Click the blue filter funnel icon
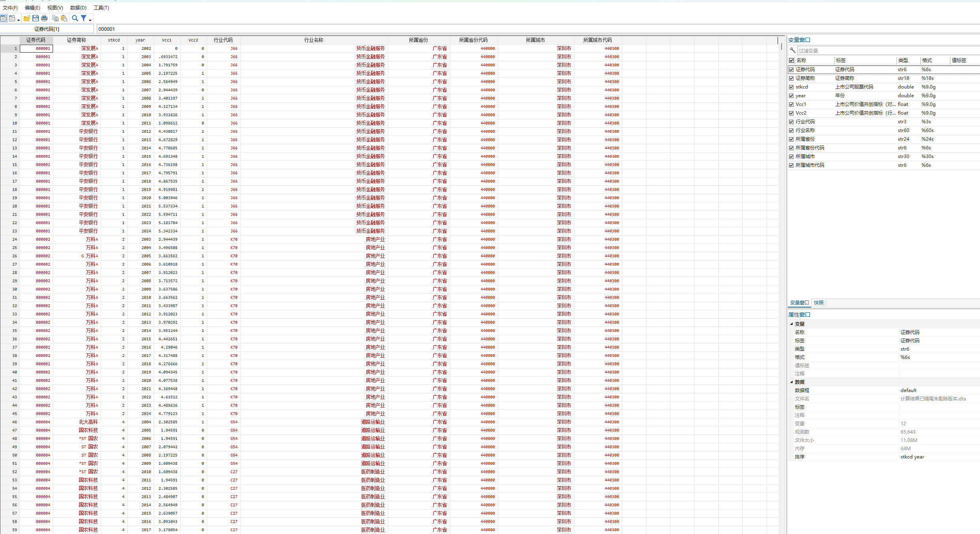Screen dimensions: 980x534 pos(84,18)
